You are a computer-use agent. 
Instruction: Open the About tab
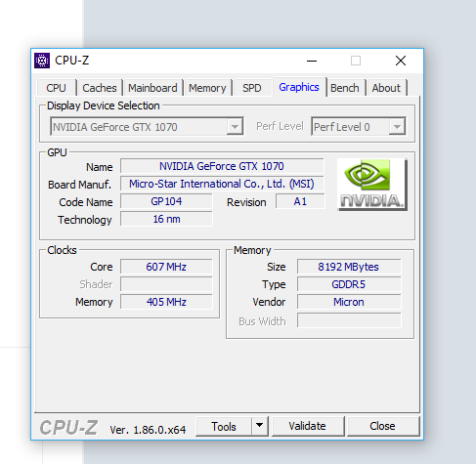386,88
